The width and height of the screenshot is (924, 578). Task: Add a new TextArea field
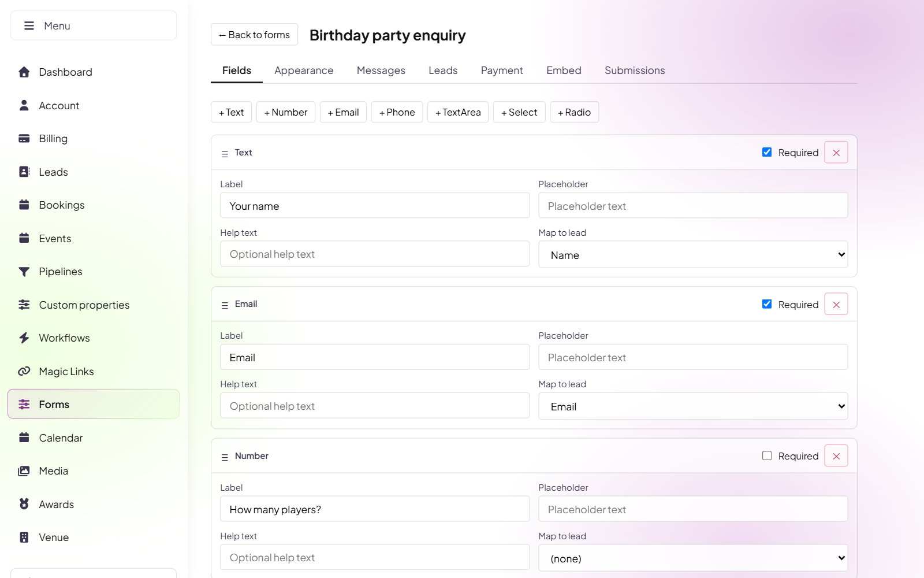coord(458,112)
